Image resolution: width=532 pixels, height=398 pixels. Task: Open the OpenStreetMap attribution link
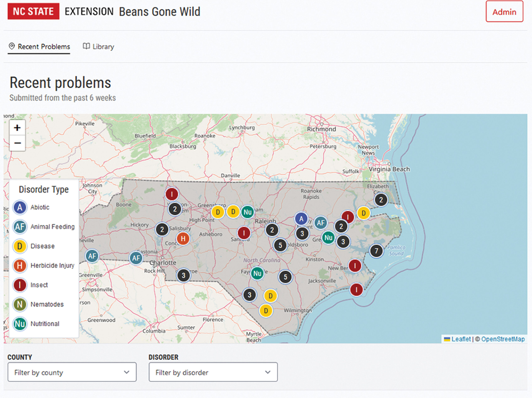click(x=503, y=339)
